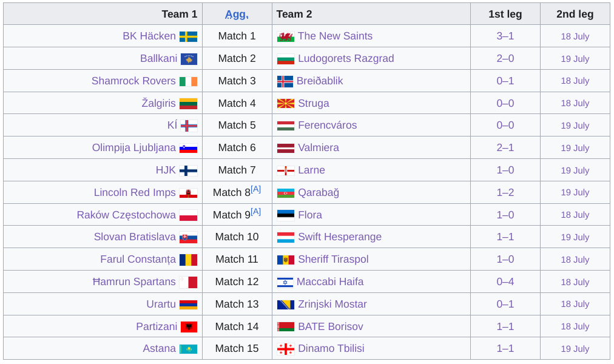
Task: Open the Raków Częstochowa team link
Action: click(126, 215)
